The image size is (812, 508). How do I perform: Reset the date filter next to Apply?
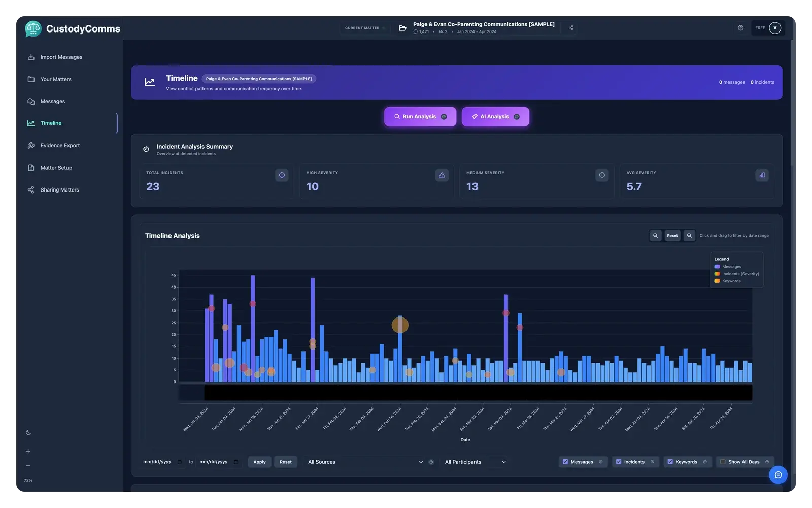click(286, 462)
